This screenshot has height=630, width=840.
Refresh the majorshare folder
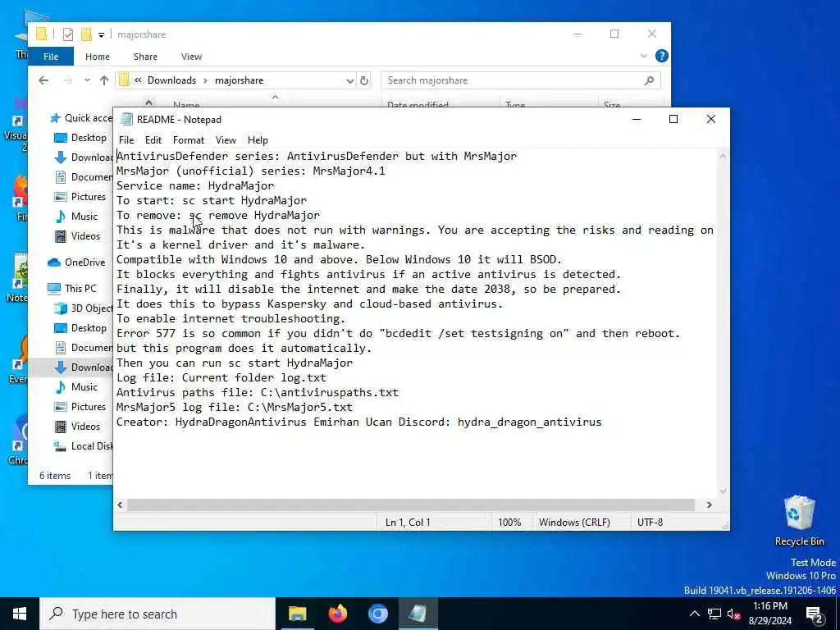[364, 80]
